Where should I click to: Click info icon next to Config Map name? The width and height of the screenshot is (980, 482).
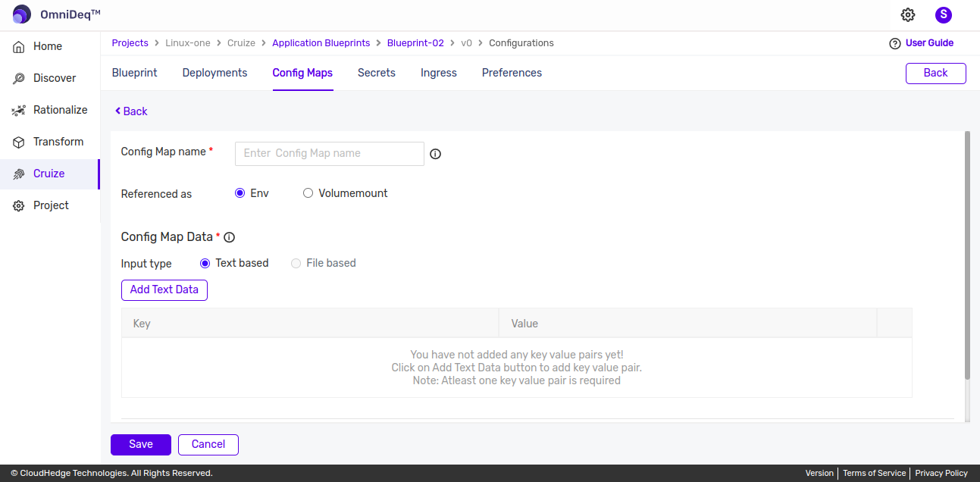click(435, 154)
